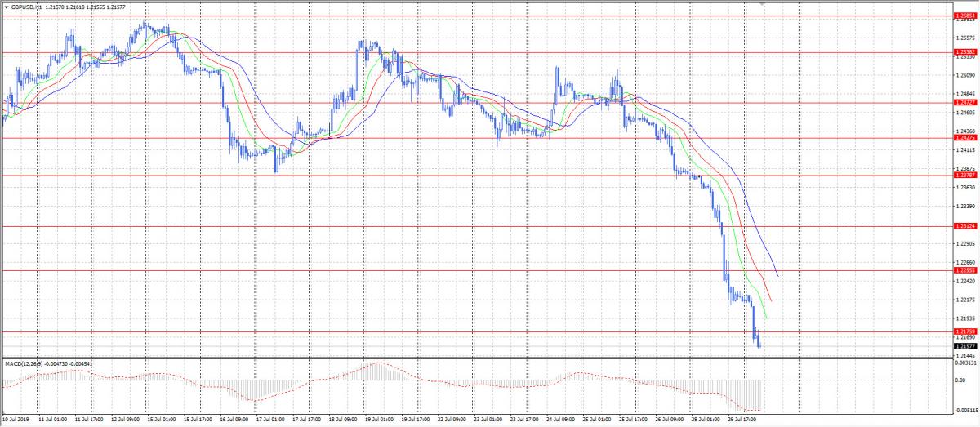Click the 1.25090 value on the price scale

click(965, 75)
